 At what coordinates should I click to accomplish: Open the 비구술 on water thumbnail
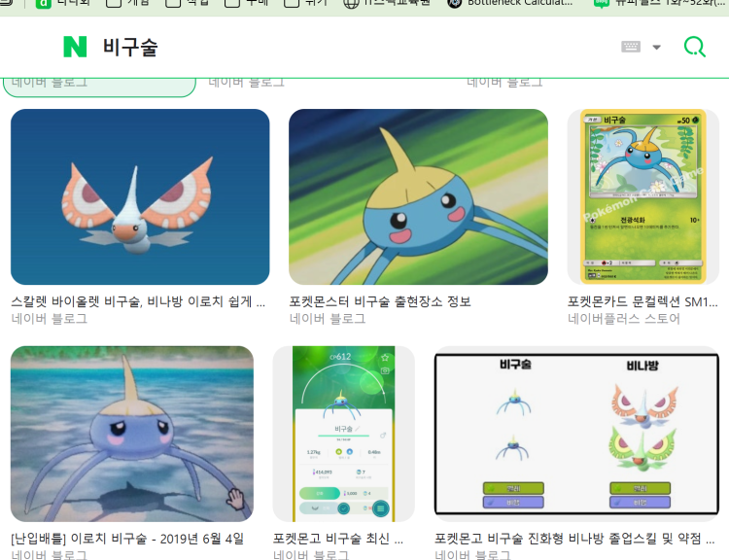click(132, 434)
